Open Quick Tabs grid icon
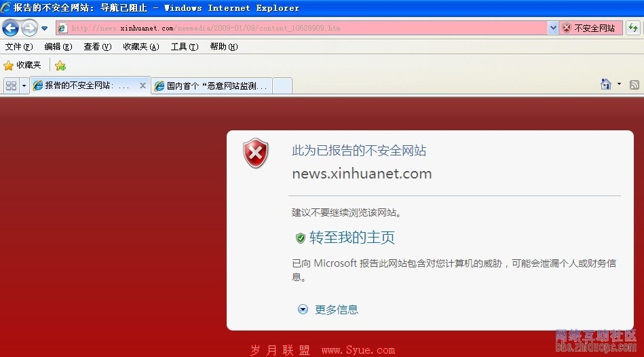644x357 pixels. click(x=11, y=86)
